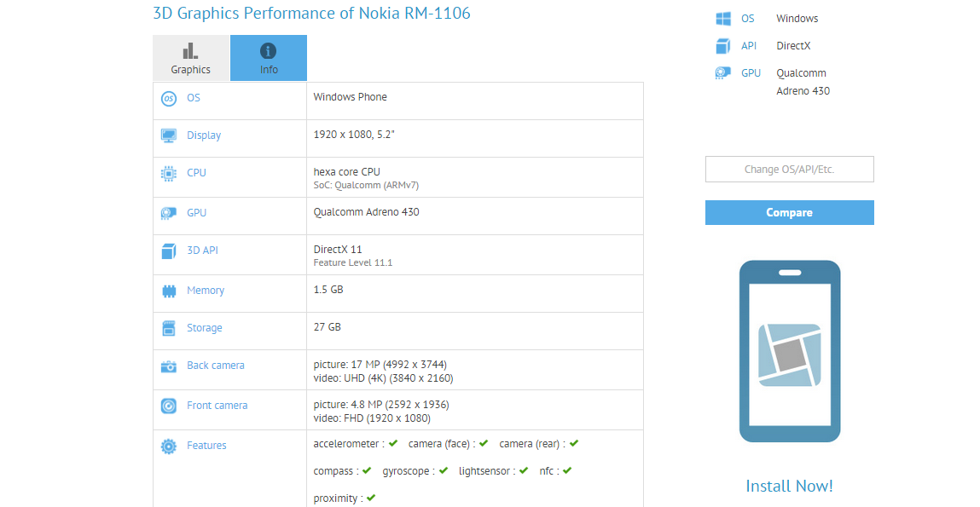Click the Install Now! link

[x=790, y=486]
